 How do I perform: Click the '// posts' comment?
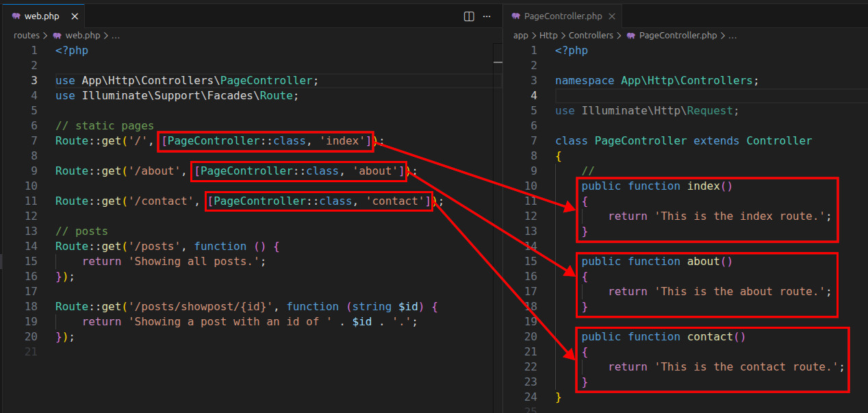click(x=81, y=231)
